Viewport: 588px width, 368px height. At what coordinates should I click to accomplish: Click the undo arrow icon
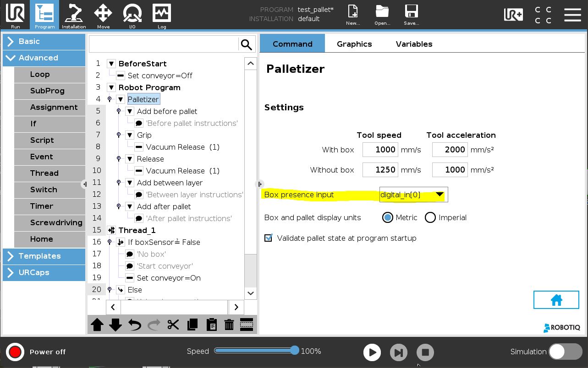click(135, 325)
